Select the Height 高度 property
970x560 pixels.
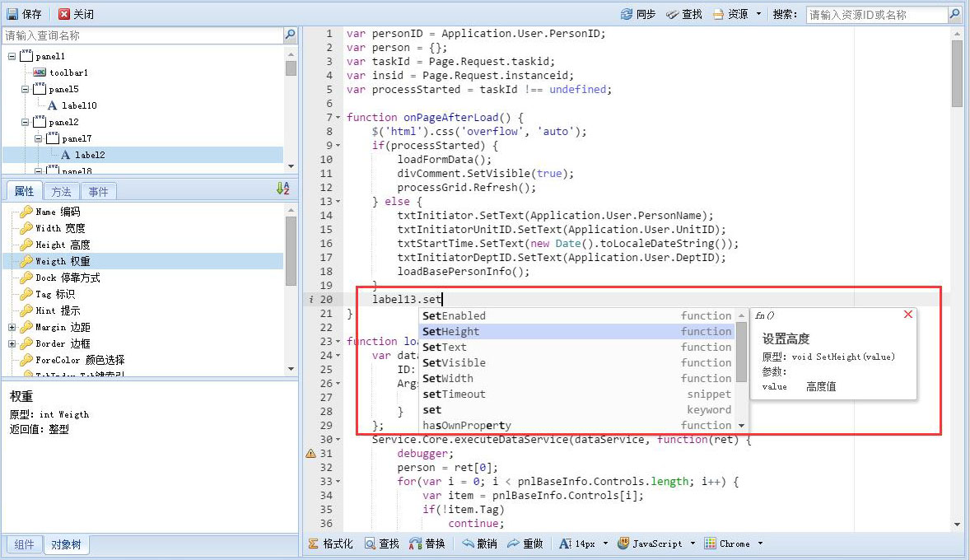pyautogui.click(x=63, y=245)
